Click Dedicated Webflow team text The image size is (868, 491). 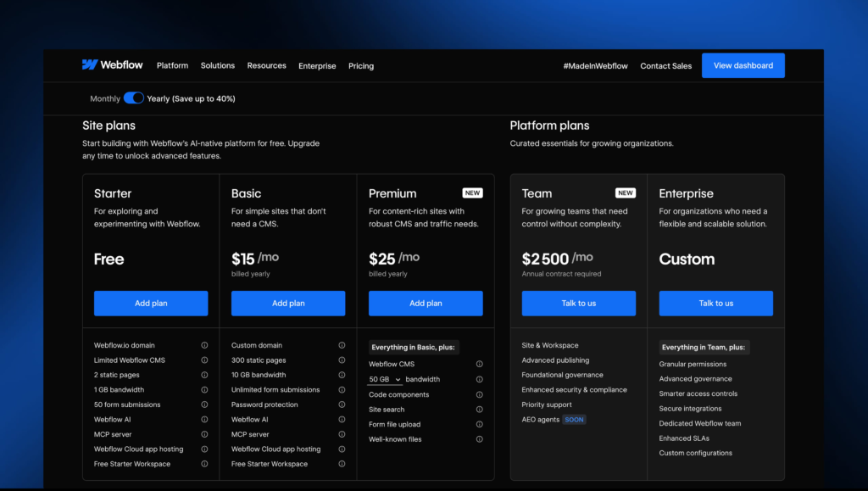[x=699, y=423]
